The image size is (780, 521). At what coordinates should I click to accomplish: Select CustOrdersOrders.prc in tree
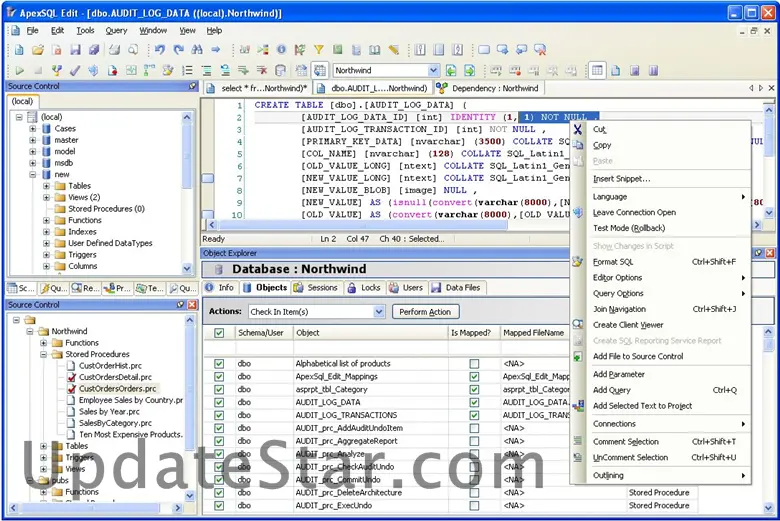click(117, 389)
